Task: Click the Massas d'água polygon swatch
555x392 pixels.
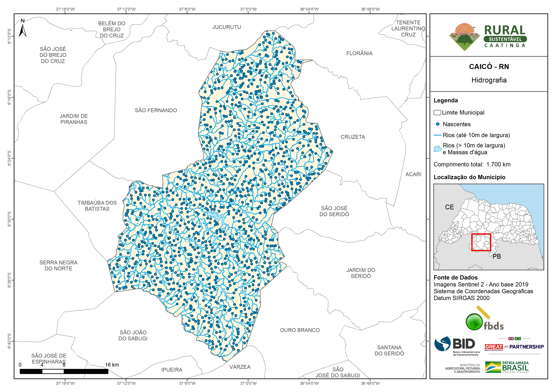Action: click(x=437, y=149)
